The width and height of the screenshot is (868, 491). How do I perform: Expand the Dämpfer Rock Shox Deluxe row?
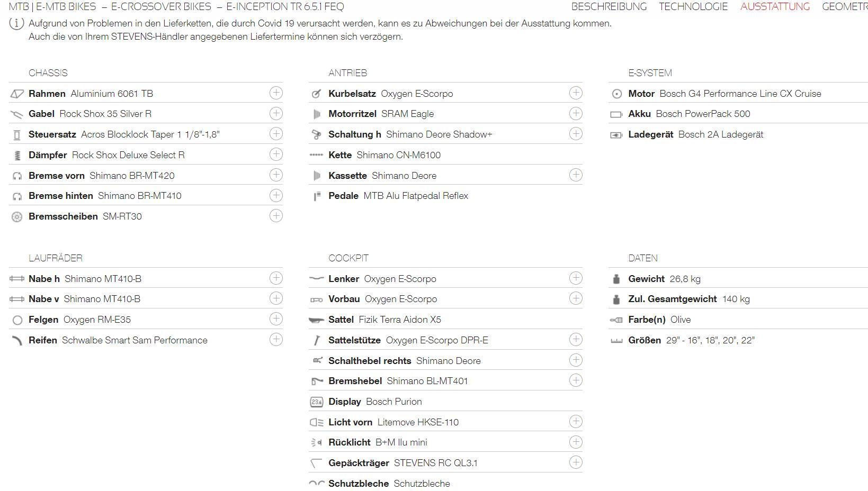click(276, 154)
